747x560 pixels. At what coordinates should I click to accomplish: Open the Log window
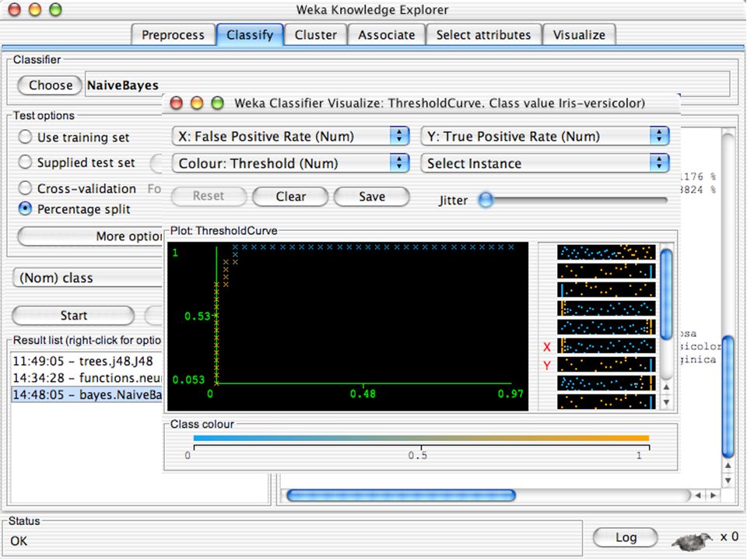[626, 537]
